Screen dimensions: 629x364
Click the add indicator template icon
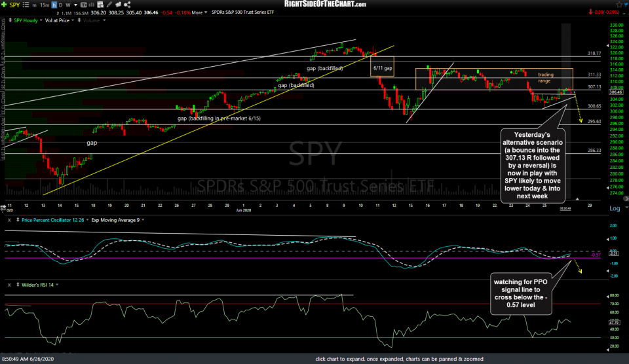[x=100, y=5]
